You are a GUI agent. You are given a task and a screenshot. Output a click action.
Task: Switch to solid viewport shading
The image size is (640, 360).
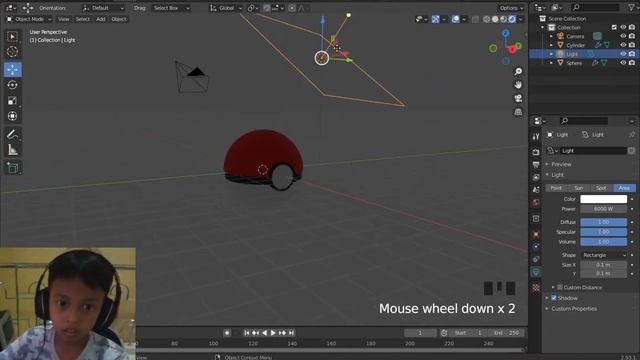(495, 19)
